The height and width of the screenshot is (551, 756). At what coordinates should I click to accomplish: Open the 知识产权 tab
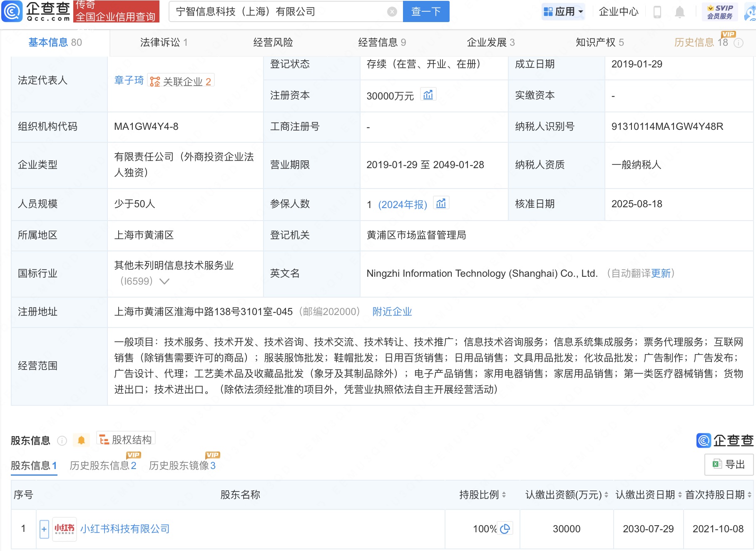coord(600,42)
